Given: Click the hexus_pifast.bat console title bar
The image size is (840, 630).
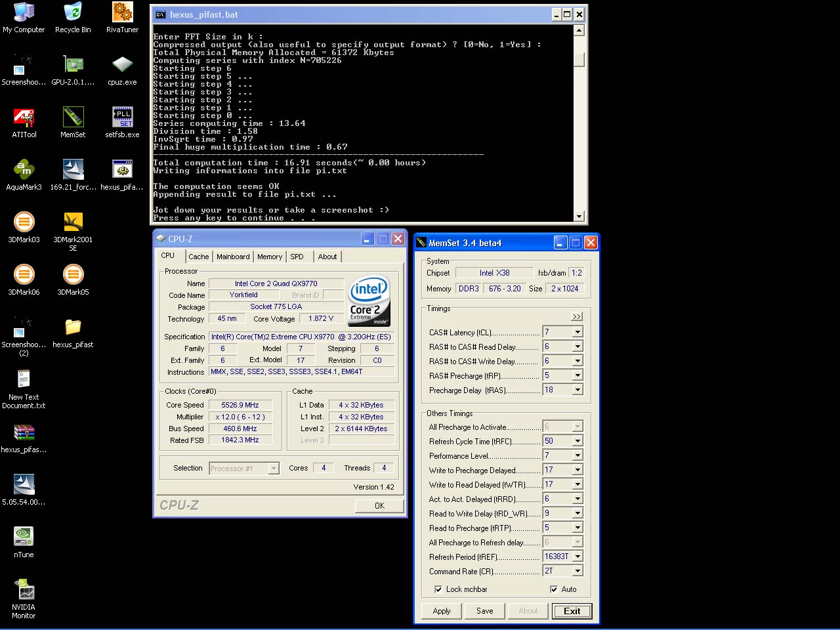Looking at the screenshot, I should 369,14.
